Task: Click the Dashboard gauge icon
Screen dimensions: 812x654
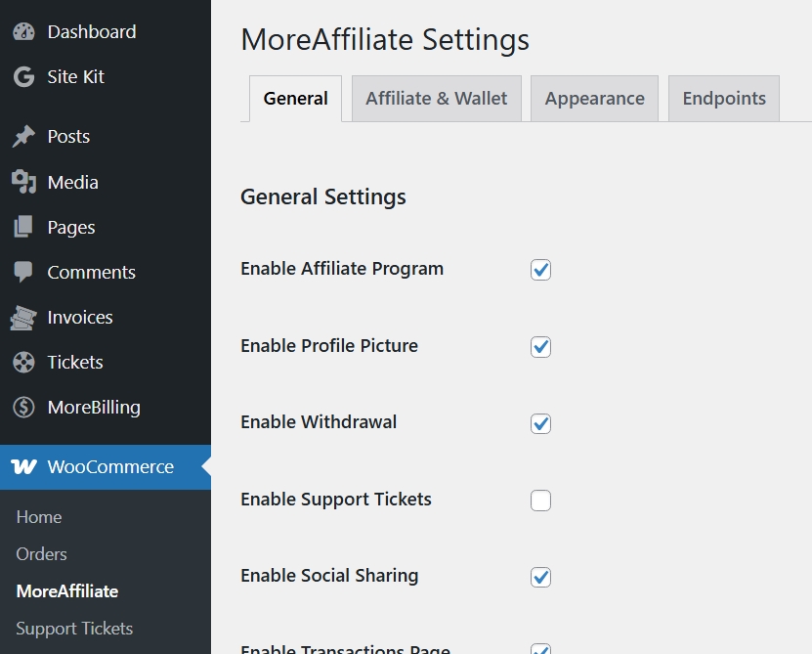Action: tap(23, 32)
